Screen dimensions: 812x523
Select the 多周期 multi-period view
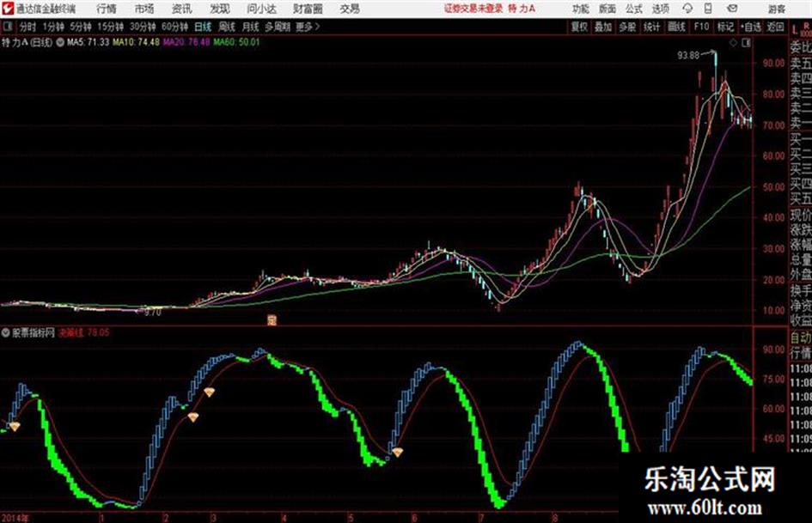(278, 27)
